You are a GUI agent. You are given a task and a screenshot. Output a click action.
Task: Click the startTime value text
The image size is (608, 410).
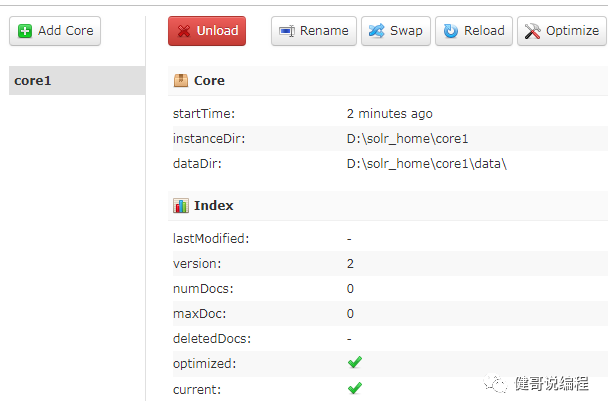[389, 114]
